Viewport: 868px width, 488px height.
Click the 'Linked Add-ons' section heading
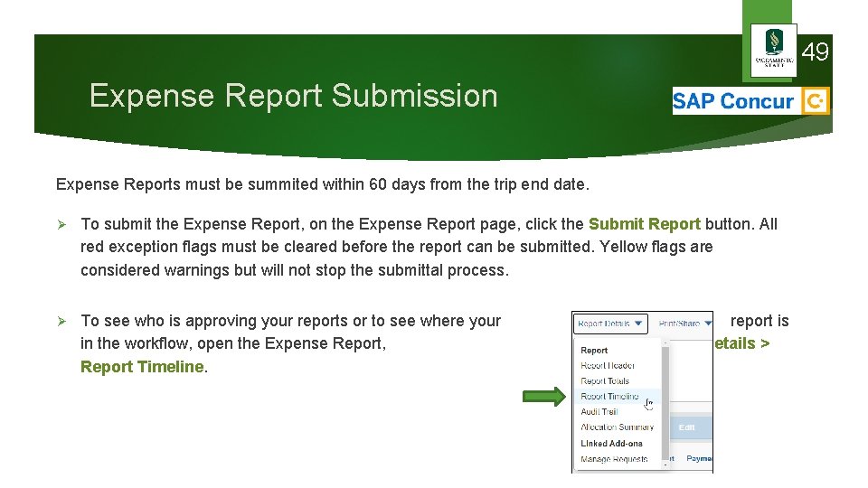click(x=612, y=443)
